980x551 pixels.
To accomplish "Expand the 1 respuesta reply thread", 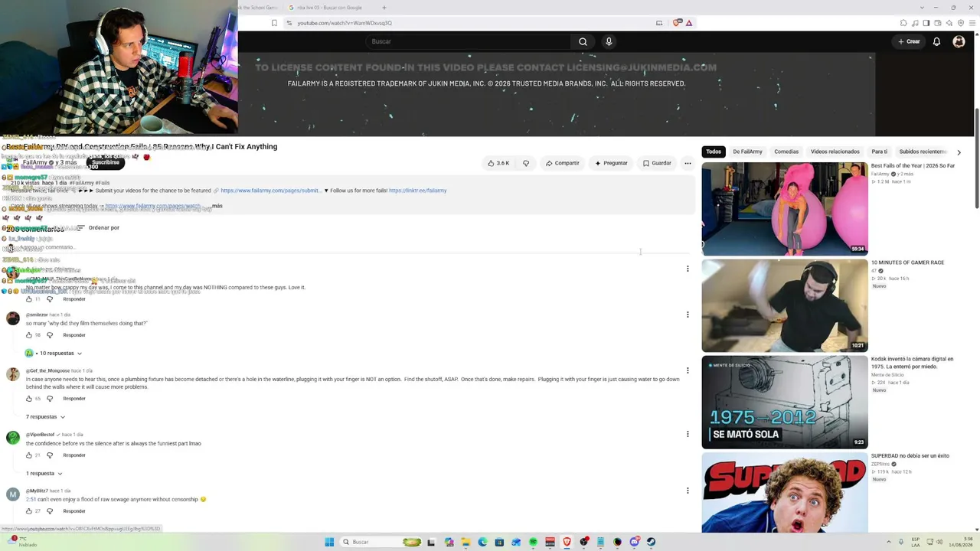I will (44, 474).
